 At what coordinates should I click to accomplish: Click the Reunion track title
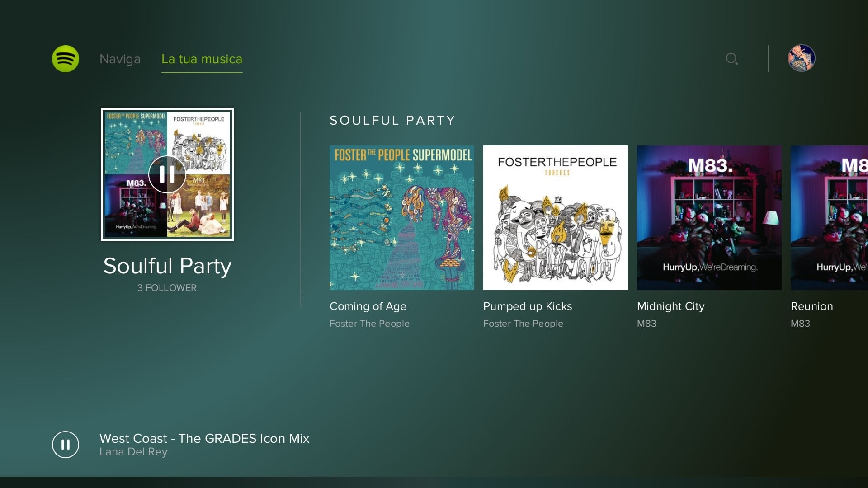tap(812, 306)
